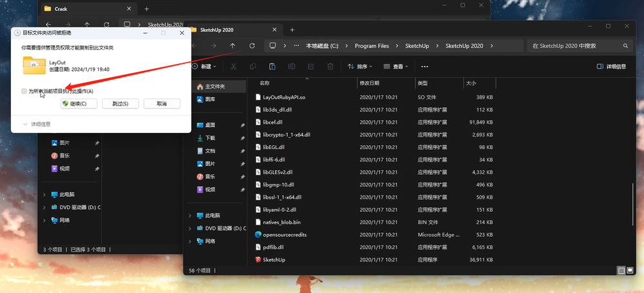Screen dimensions: 644x293
Task: Toggle the 详细信息 details pane button
Action: [612, 66]
